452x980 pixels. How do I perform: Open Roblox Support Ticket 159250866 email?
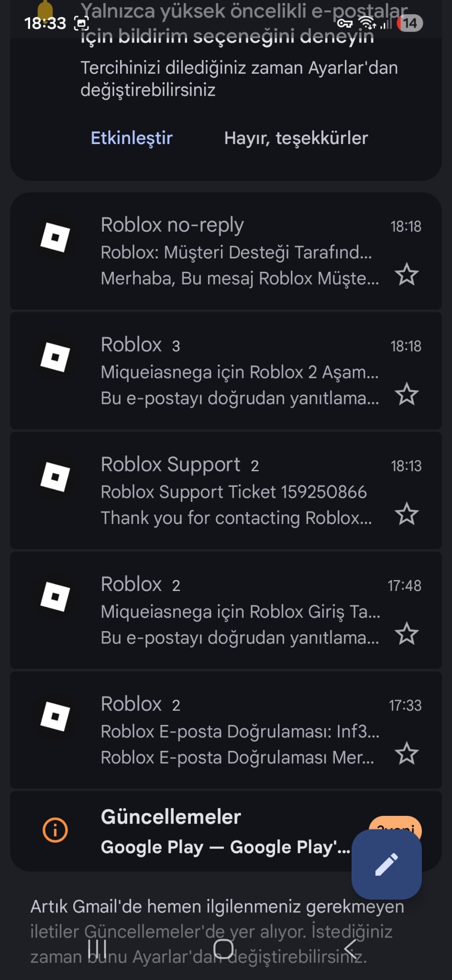click(226, 490)
